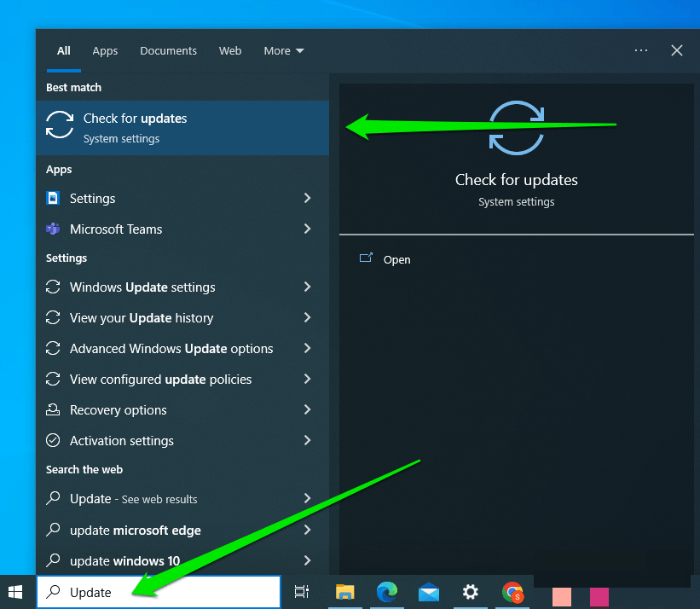This screenshot has width=700, height=609.
Task: Select update microsoft edge web suggestion
Action: [136, 531]
